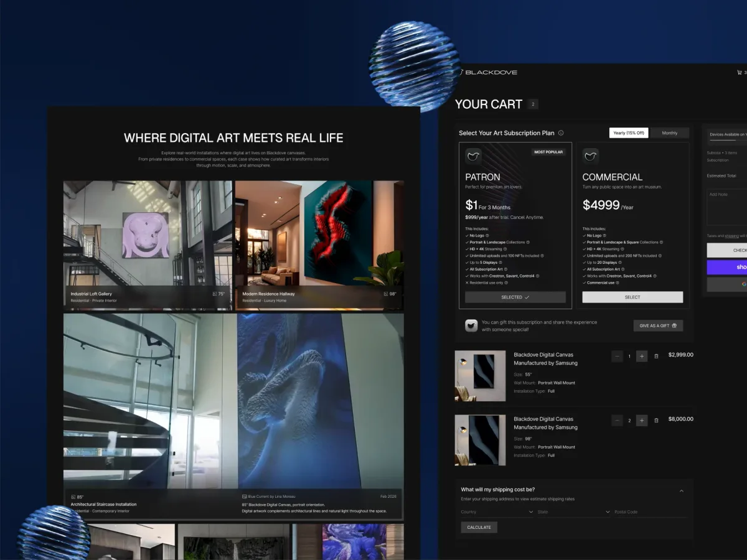Viewport: 747px width, 560px height.
Task: Toggle the Patron plan SELECTED button
Action: [515, 297]
